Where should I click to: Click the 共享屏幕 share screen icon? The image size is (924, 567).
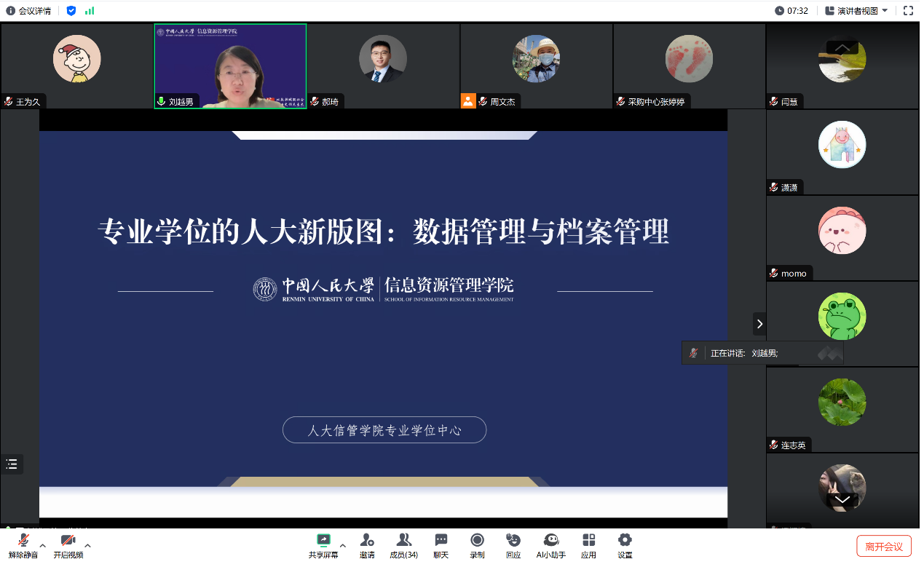point(323,540)
